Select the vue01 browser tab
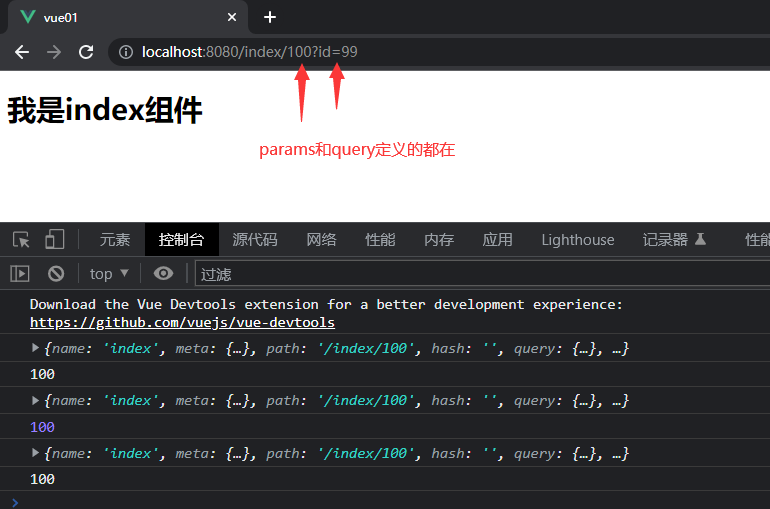770x509 pixels. (128, 18)
